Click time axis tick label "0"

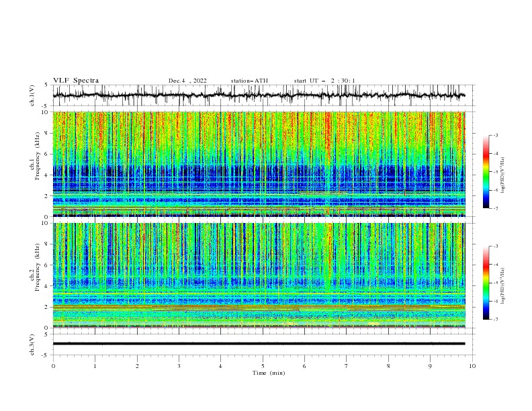click(x=53, y=366)
